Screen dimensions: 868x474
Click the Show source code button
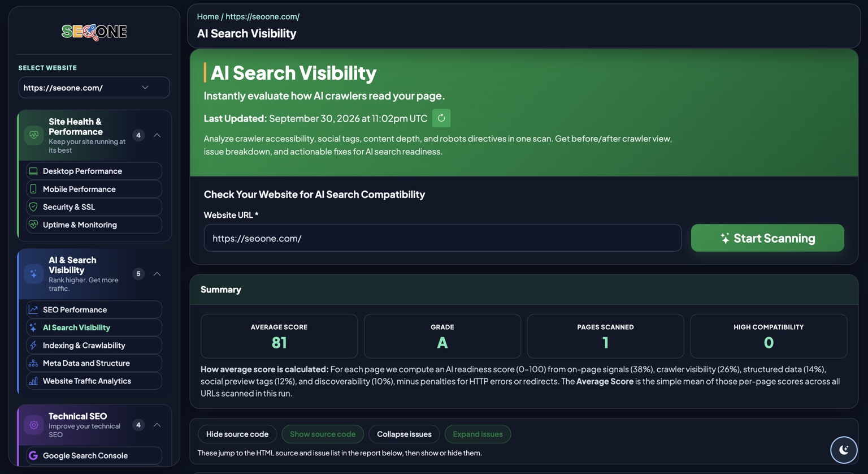pos(323,434)
